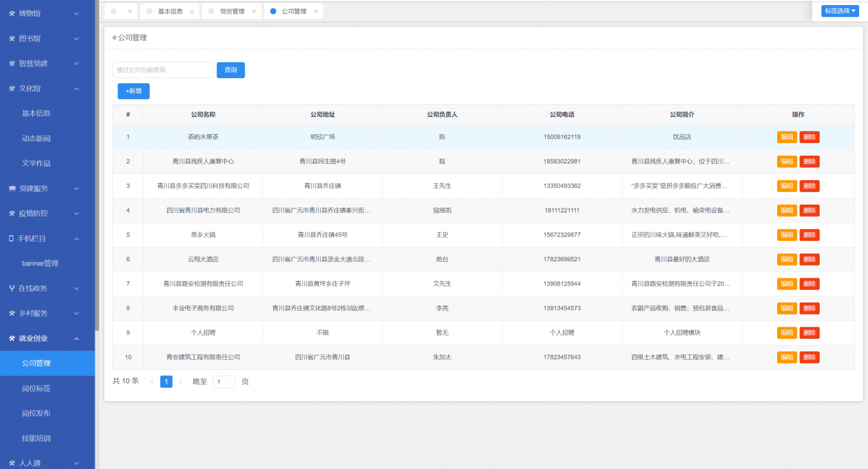The width and height of the screenshot is (868, 469).
Task: Open 技能培训 in the sidebar
Action: coord(36,438)
